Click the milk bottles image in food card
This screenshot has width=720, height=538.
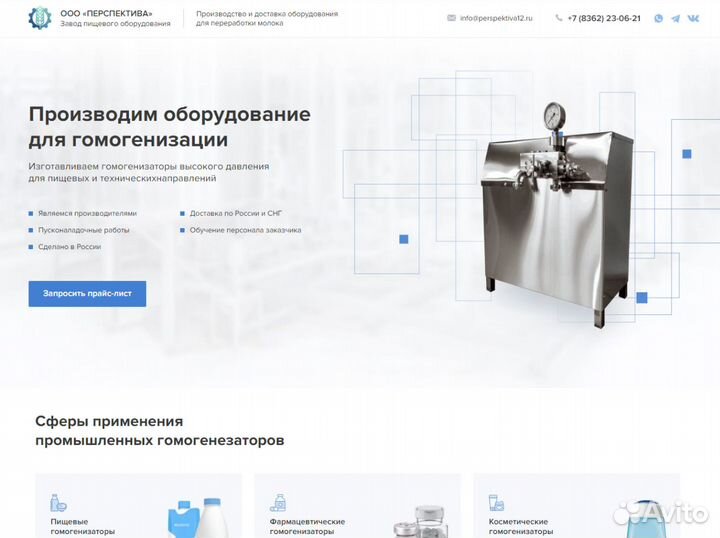[x=199, y=518]
